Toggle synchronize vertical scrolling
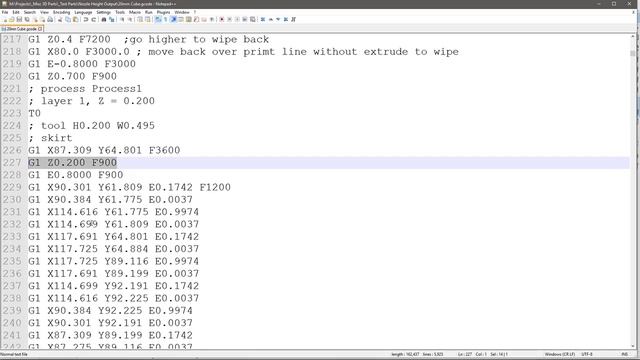Viewport: 640px width, 360px height. pos(140,20)
